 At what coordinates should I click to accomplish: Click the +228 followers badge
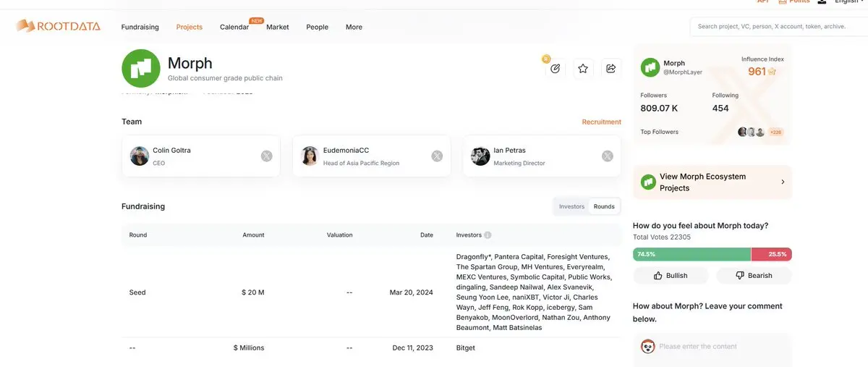(775, 132)
